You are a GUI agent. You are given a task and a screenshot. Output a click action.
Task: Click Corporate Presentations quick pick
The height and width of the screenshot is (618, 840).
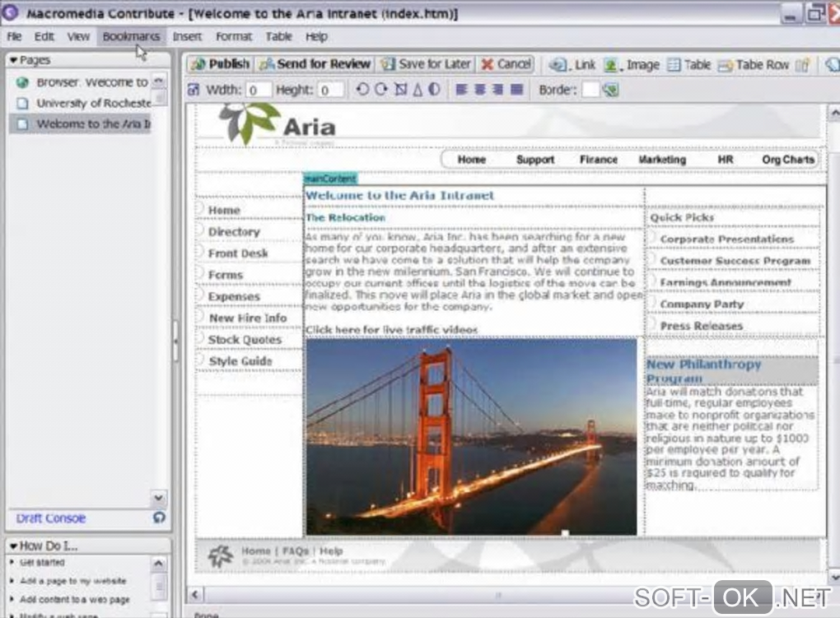(x=726, y=239)
